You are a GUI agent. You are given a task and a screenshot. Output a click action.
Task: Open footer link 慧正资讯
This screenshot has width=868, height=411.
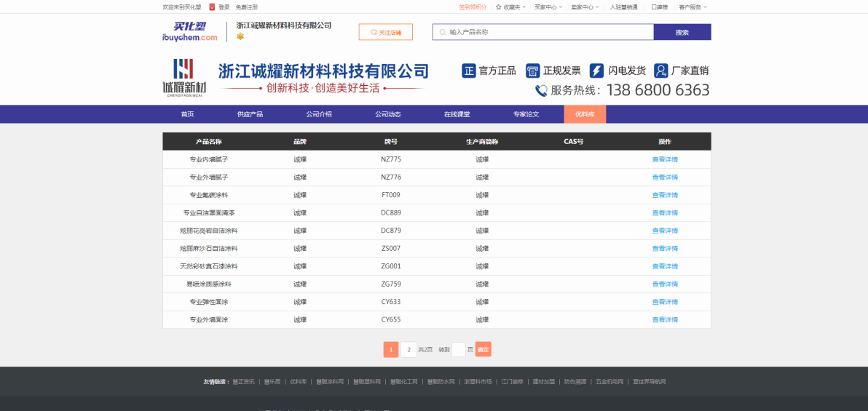(243, 382)
